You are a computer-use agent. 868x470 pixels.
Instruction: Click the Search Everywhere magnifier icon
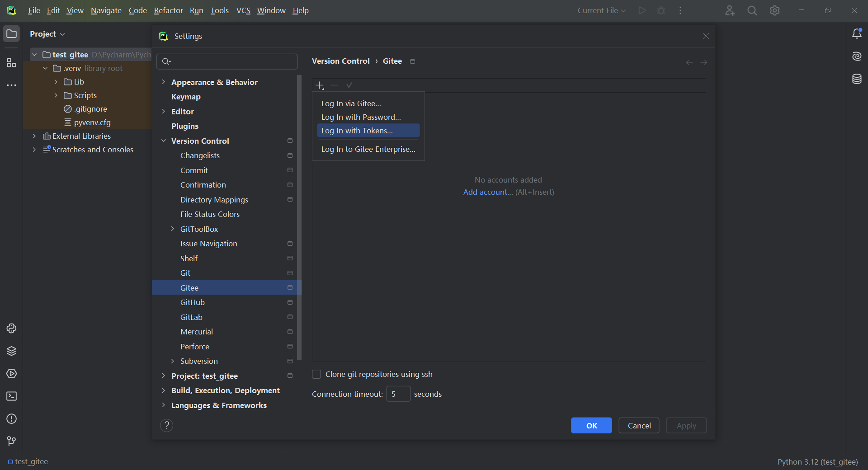pos(752,10)
